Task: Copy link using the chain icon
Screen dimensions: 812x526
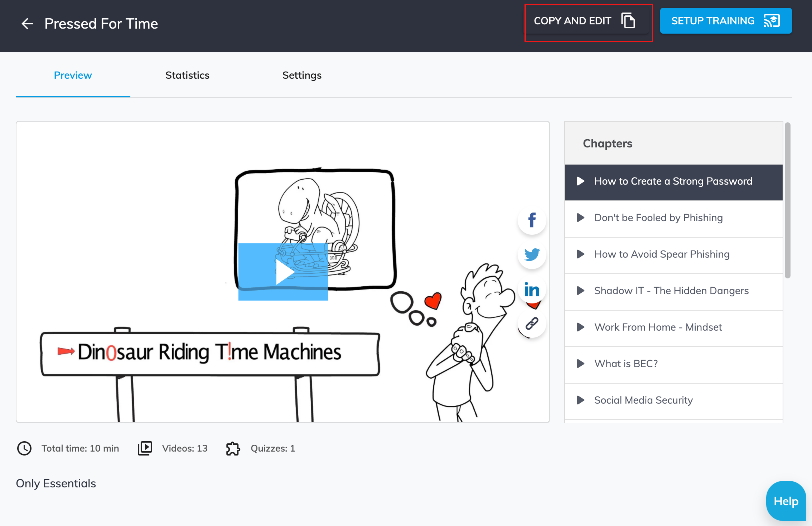Action: coord(532,323)
